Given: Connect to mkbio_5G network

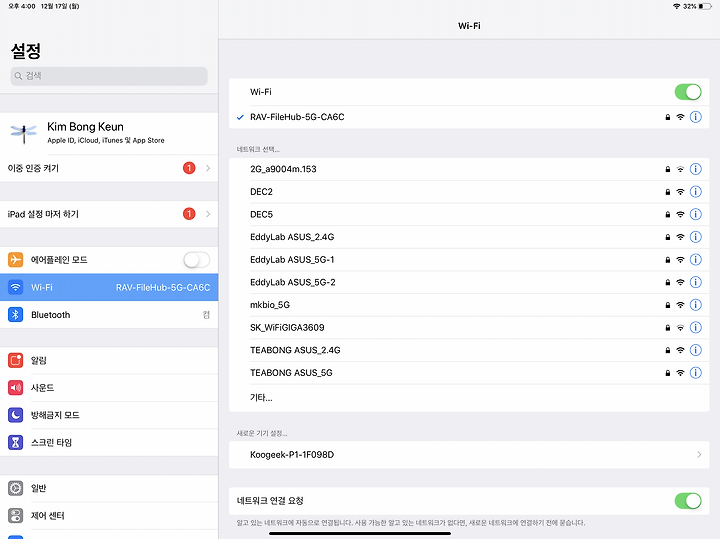Looking at the screenshot, I should 469,305.
